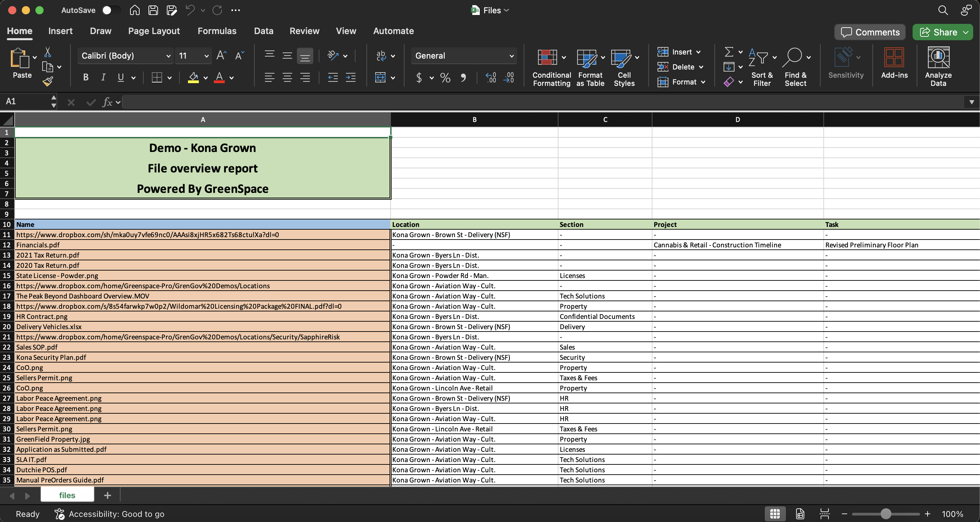Screen dimensions: 980x522
Task: Switch to the Data tab
Action: [x=263, y=31]
